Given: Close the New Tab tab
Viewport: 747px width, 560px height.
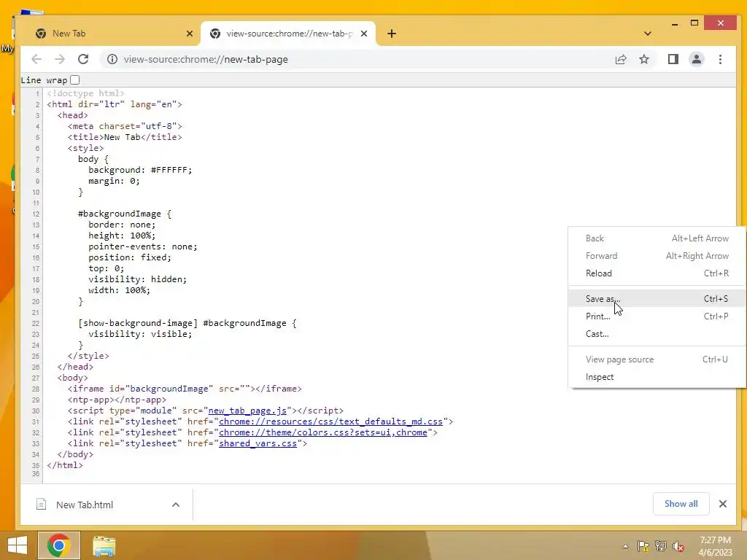Looking at the screenshot, I should 190,34.
